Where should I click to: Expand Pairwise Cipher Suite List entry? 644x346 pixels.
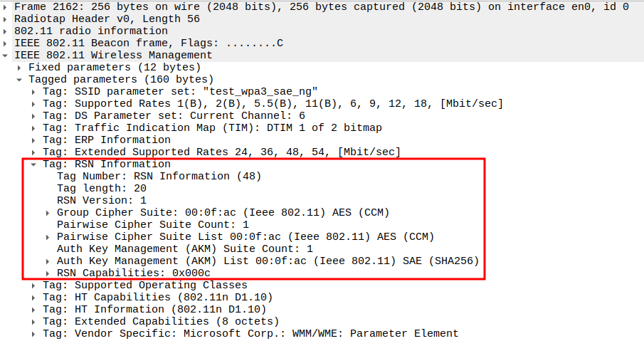[48, 237]
